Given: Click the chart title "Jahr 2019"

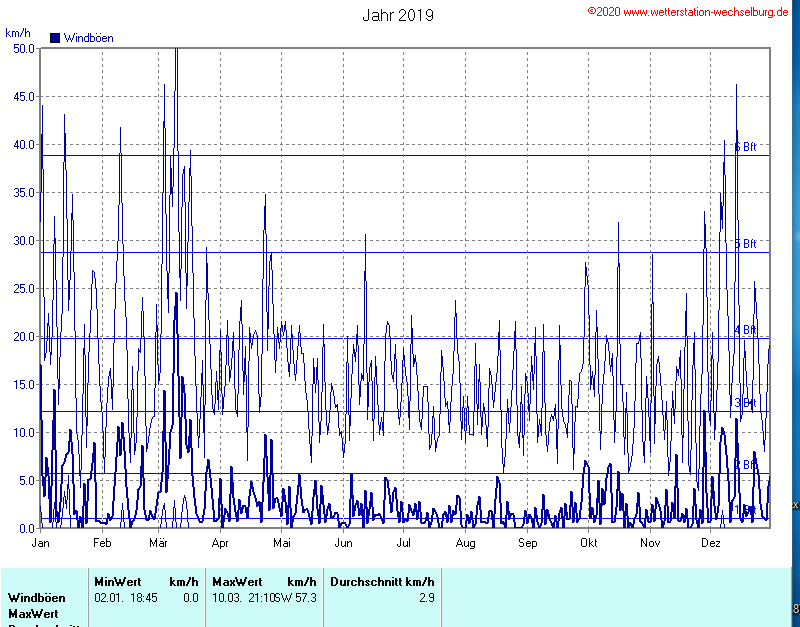Looking at the screenshot, I should (x=398, y=15).
